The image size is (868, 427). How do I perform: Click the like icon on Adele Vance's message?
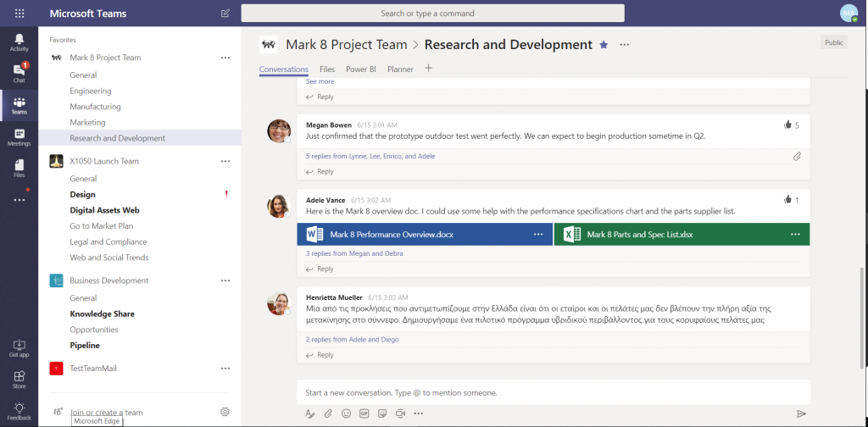tap(787, 200)
